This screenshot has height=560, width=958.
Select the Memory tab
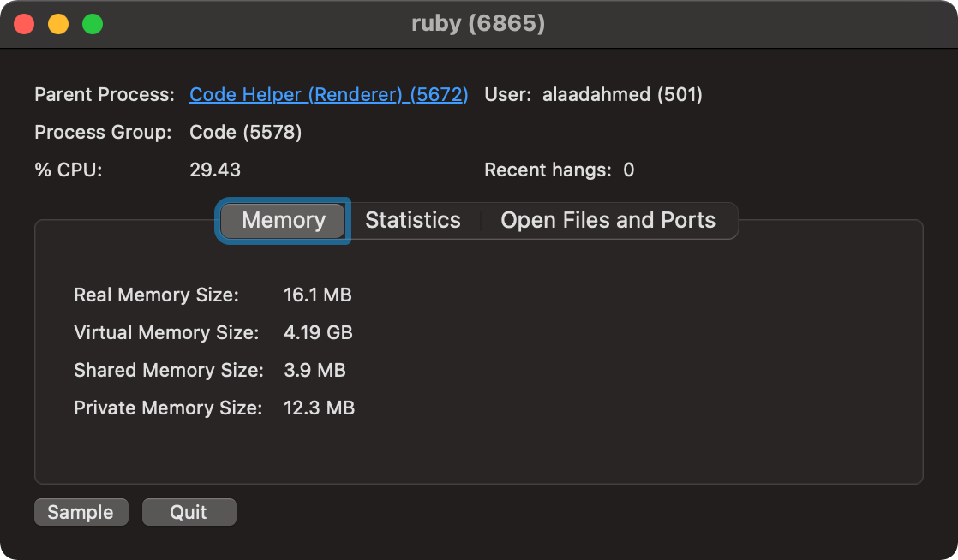point(283,220)
